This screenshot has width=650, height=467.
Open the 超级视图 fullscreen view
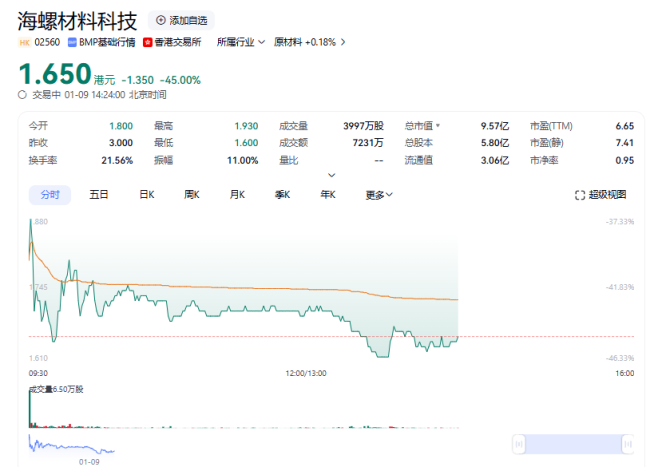[600, 195]
